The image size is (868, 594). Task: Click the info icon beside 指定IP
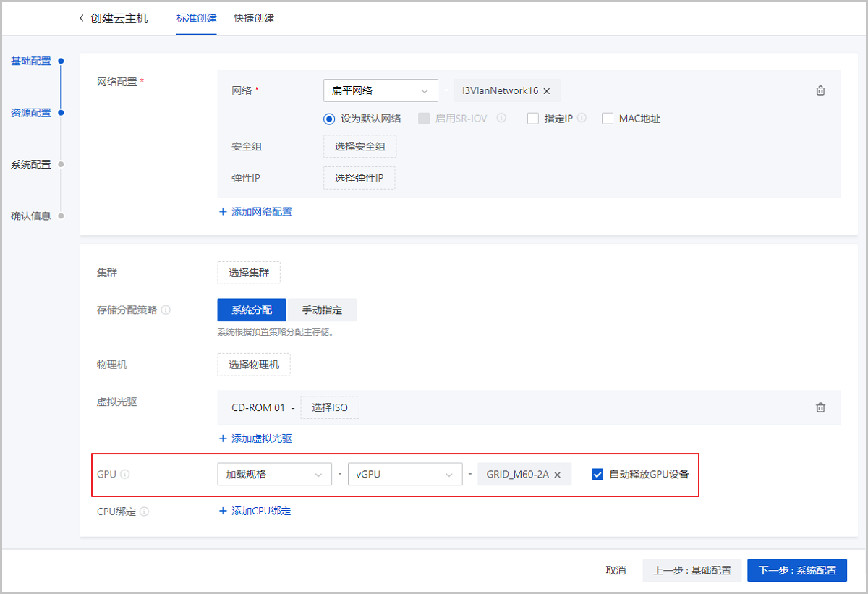(582, 118)
